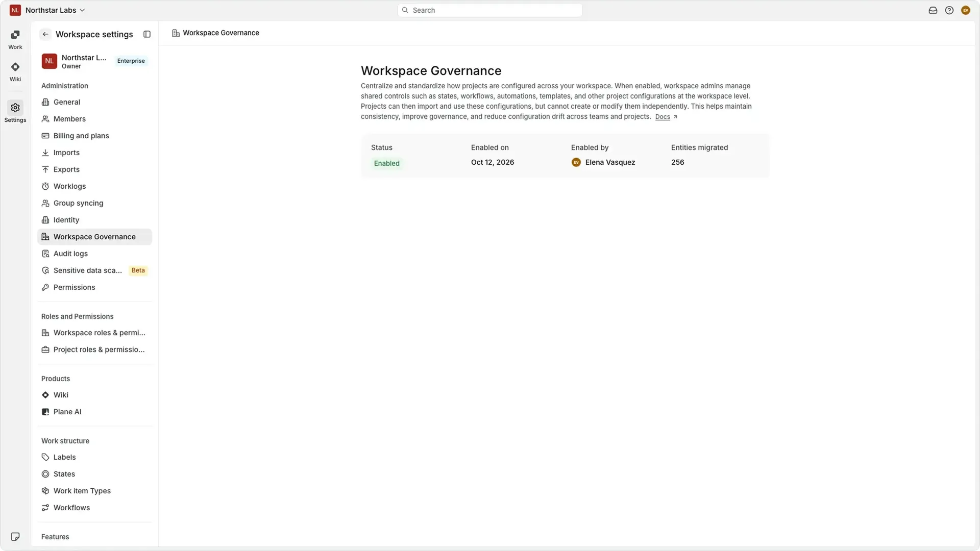
Task: Click the Workspace Governance breadcrumb
Action: [215, 33]
